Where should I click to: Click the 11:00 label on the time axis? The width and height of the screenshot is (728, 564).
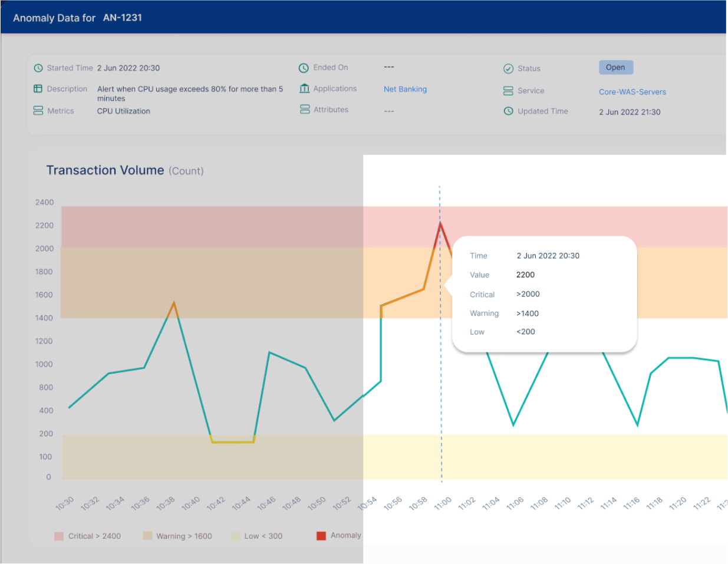[443, 503]
